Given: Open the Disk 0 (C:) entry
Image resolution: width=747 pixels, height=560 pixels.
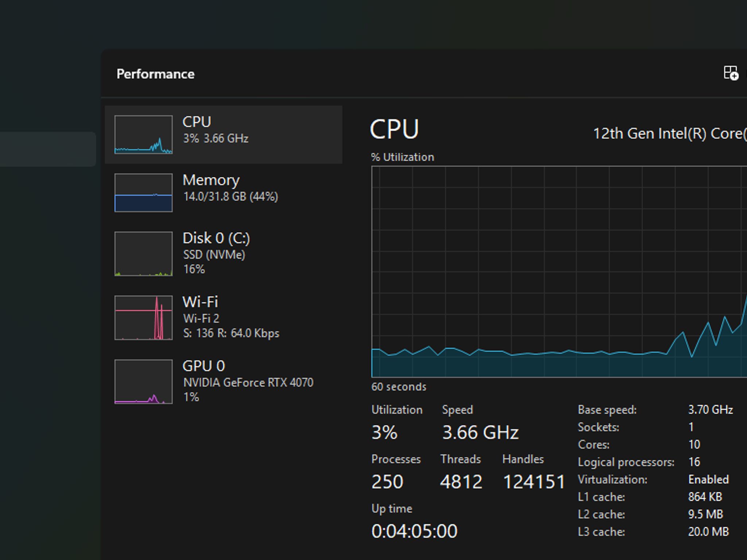Looking at the screenshot, I should pos(223,253).
